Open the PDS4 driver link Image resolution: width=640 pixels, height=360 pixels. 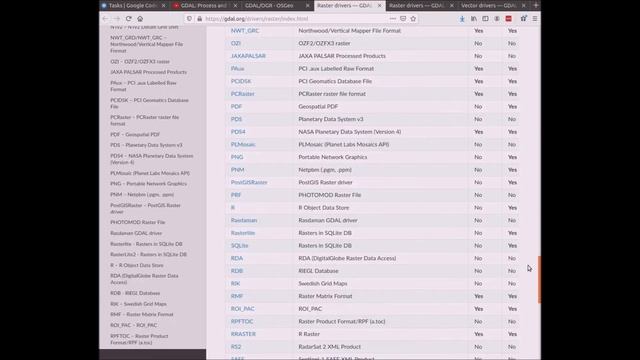click(x=238, y=132)
